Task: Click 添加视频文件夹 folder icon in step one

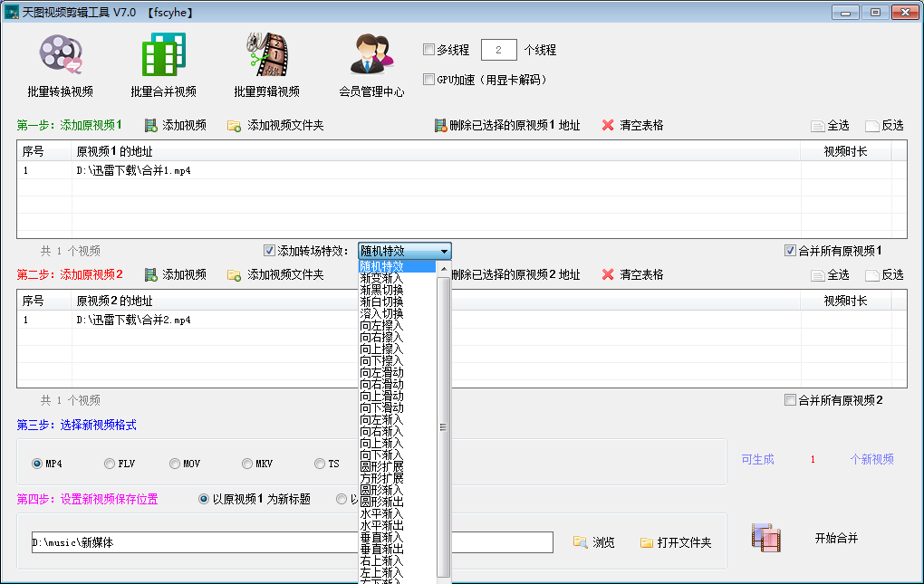Action: [x=234, y=125]
